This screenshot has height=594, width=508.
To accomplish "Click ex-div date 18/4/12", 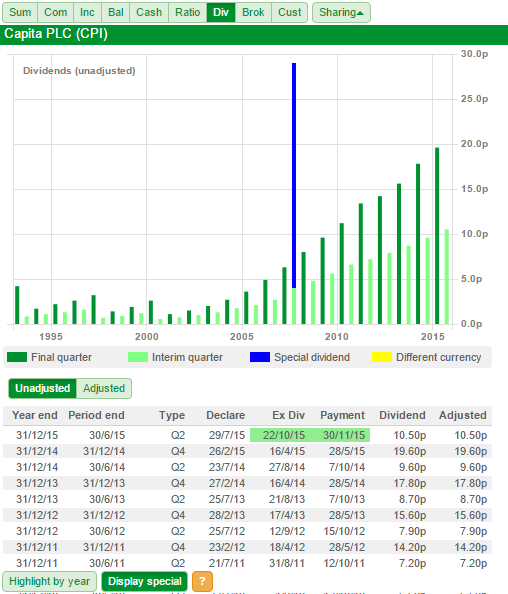I will pos(287,547).
